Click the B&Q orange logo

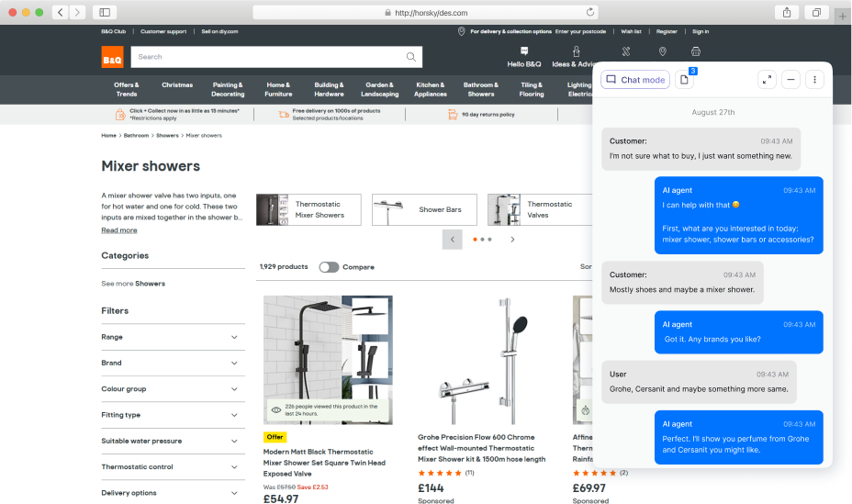click(113, 57)
